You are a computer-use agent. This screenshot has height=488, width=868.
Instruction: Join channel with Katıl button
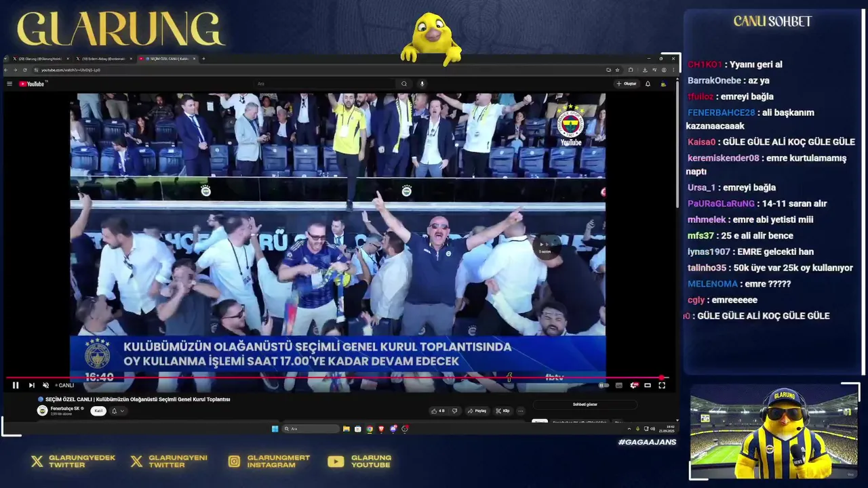[x=98, y=411]
